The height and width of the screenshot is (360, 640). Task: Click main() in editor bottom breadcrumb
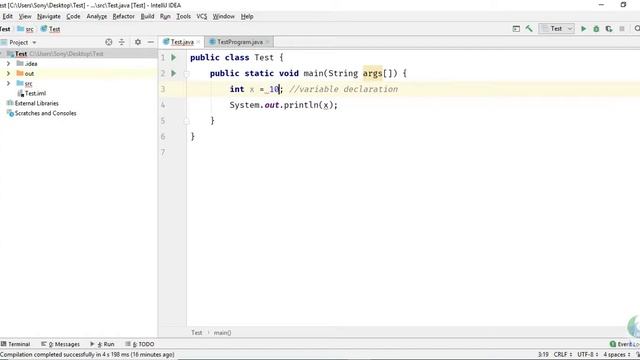[222, 333]
